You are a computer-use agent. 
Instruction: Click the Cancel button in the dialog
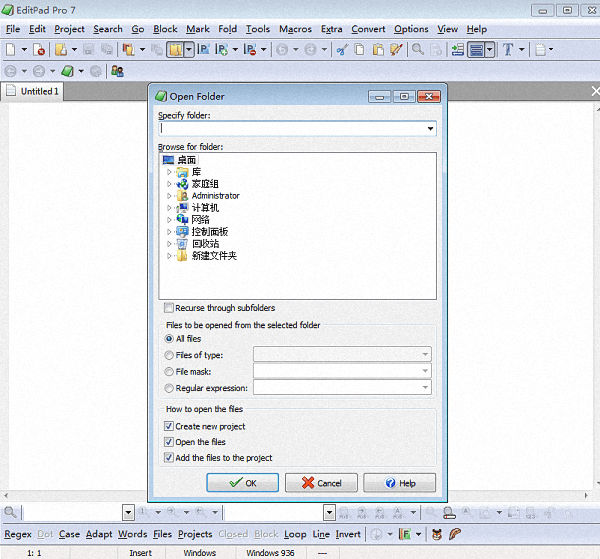coord(321,483)
